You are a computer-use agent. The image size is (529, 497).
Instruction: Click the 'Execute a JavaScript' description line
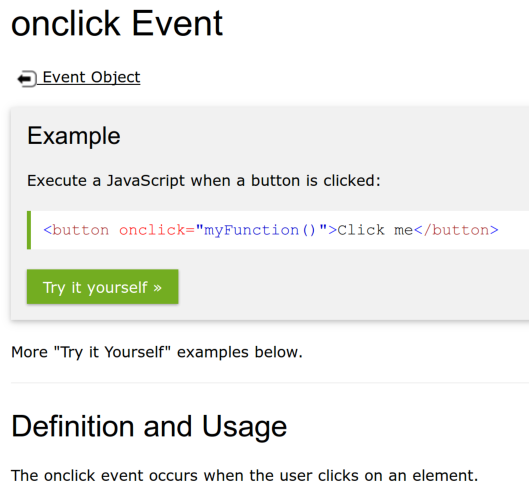(204, 181)
